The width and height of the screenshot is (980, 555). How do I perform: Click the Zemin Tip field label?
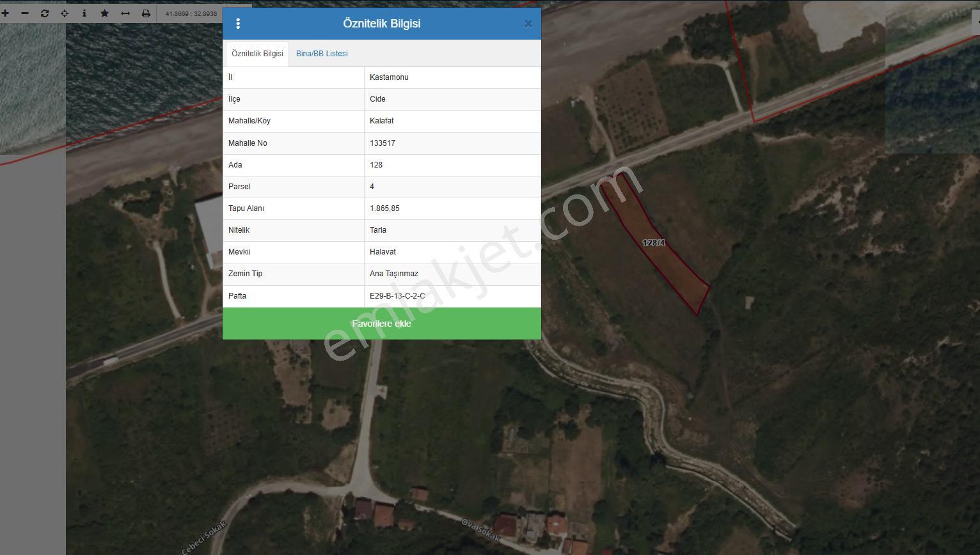pyautogui.click(x=245, y=274)
